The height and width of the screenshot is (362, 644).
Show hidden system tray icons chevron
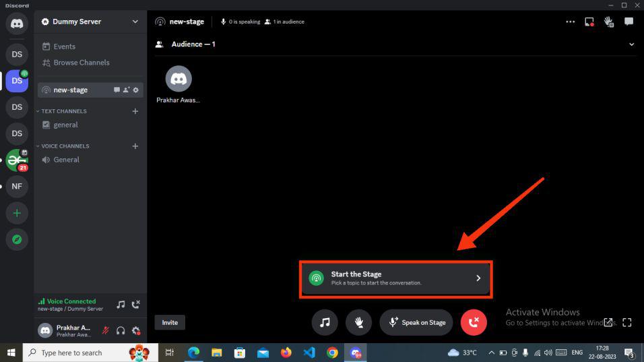click(x=491, y=353)
